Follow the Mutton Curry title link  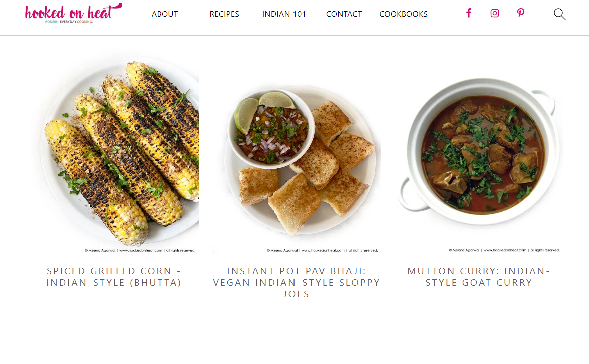(x=479, y=277)
